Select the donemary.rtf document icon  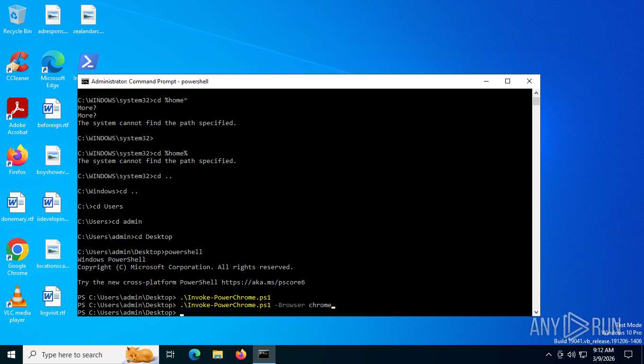(18, 207)
